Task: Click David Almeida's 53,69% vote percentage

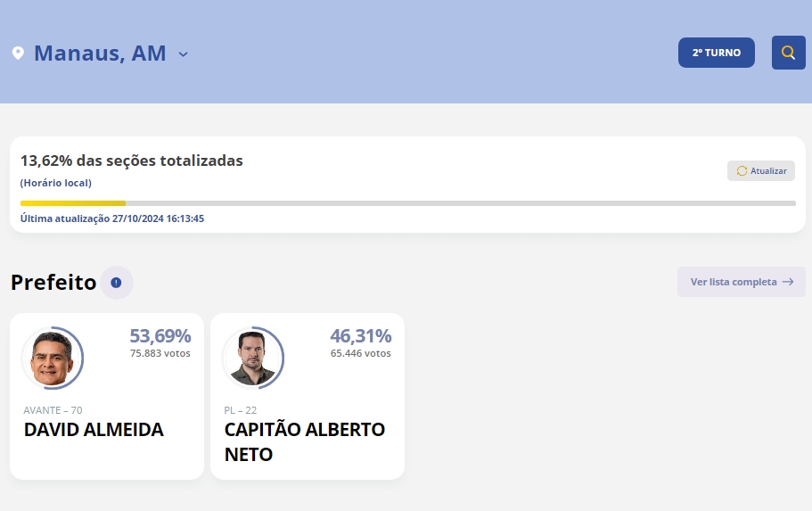Action: [160, 336]
